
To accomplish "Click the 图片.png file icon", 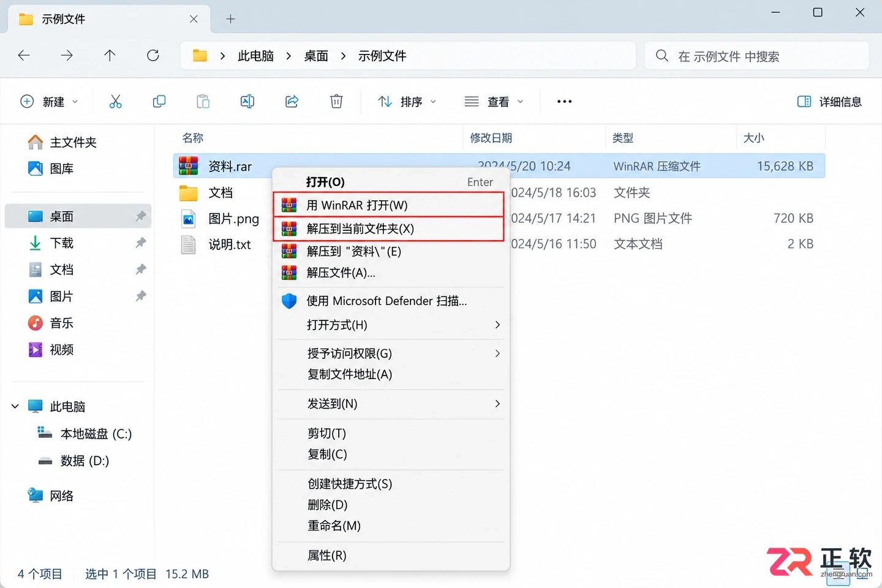I will 189,219.
